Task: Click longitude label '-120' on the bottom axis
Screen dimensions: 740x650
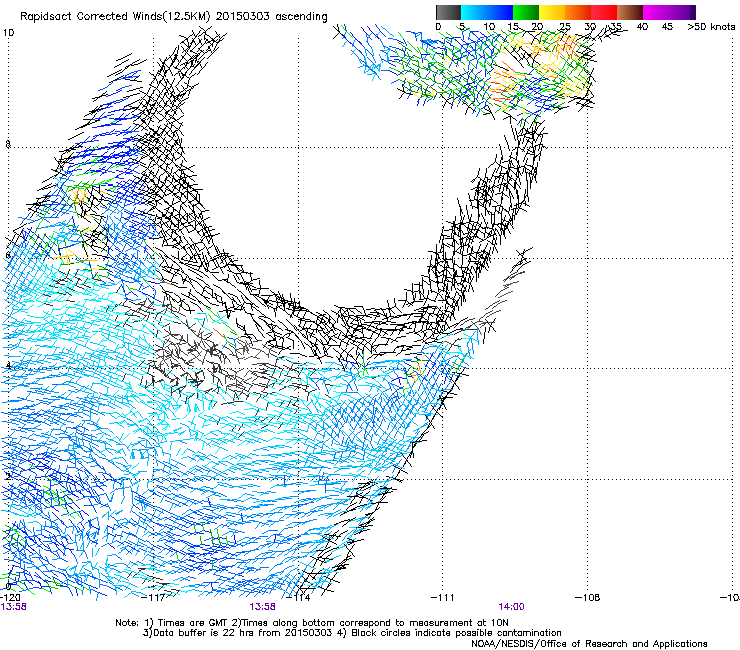Action: (10, 598)
